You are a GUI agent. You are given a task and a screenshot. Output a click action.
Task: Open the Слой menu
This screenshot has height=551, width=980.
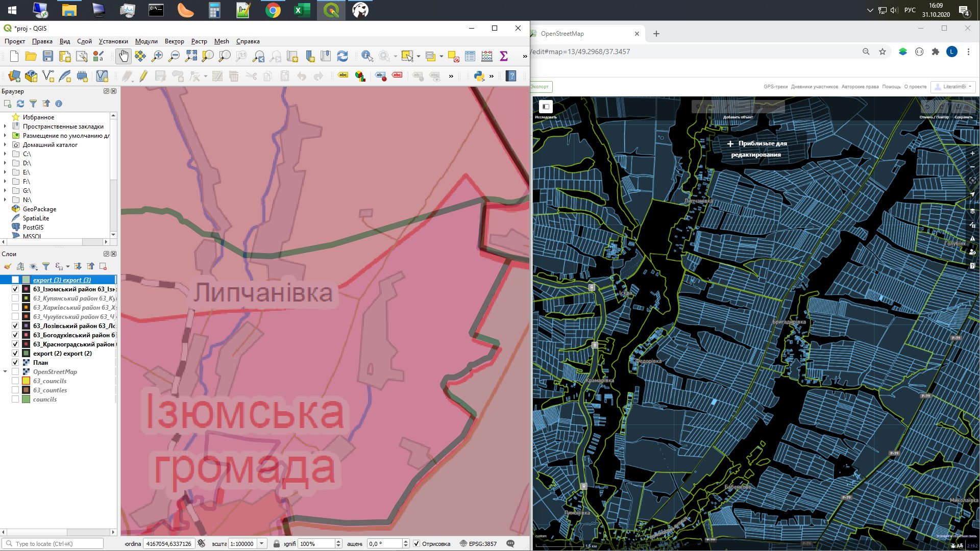[84, 41]
